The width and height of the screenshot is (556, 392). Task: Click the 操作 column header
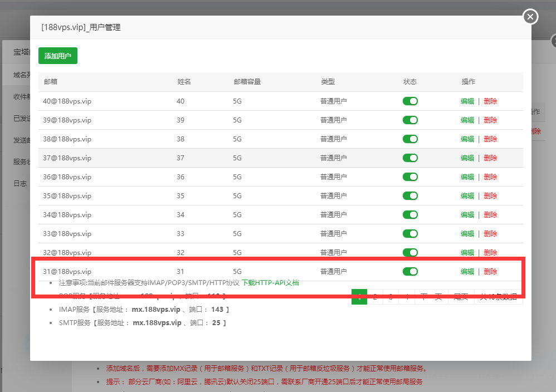pos(468,81)
